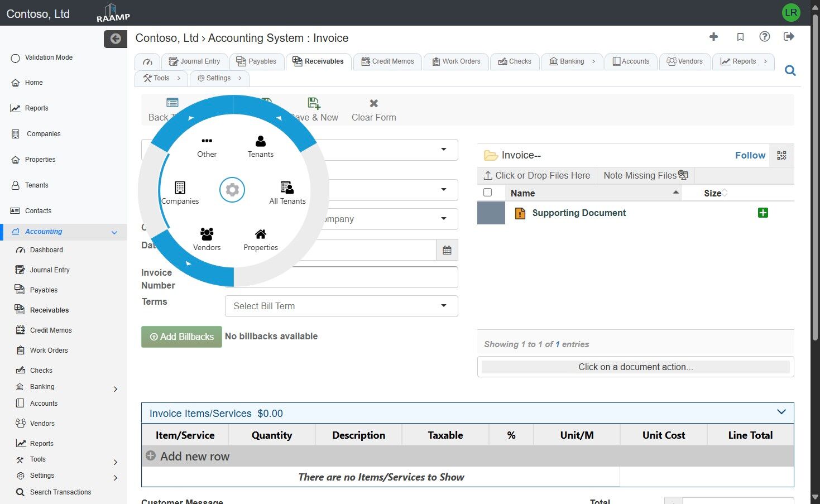Click the Follow link

[750, 155]
